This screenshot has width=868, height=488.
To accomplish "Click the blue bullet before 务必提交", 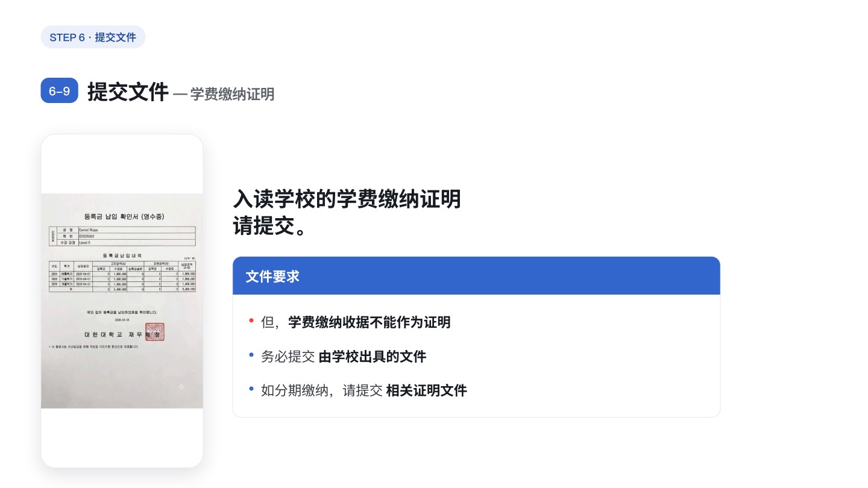I will (251, 354).
